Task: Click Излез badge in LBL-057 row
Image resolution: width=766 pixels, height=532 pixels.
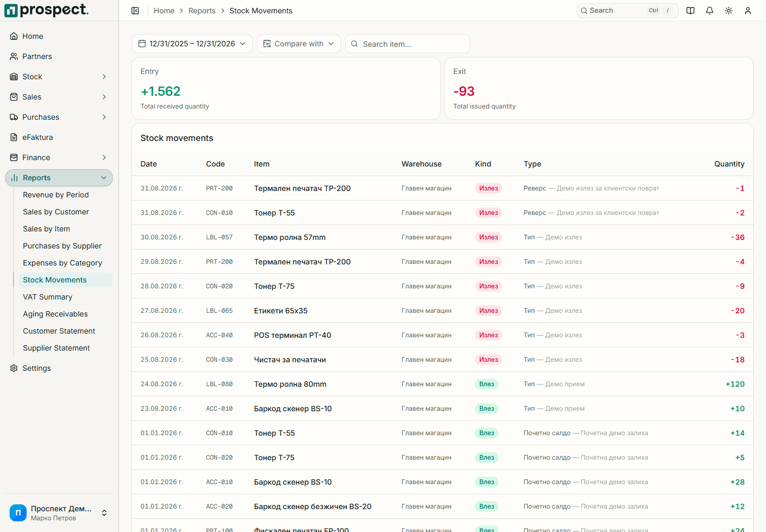Action: click(x=488, y=237)
